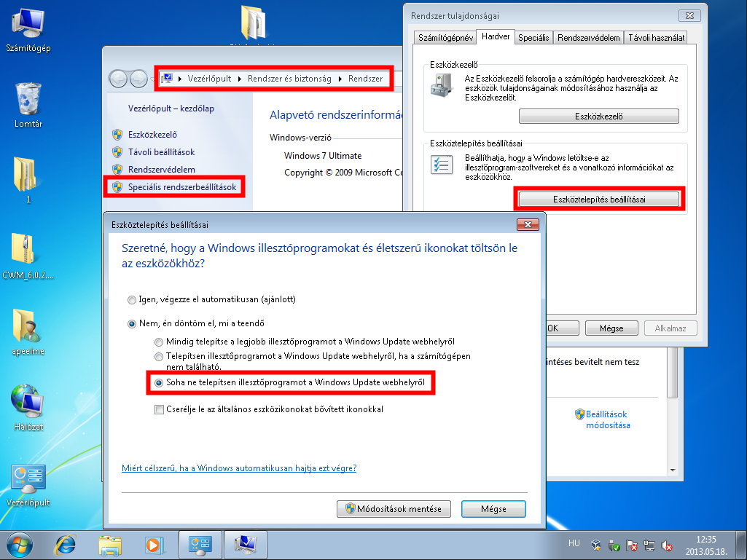Launch Internet Explorer from the taskbar

coord(66,545)
